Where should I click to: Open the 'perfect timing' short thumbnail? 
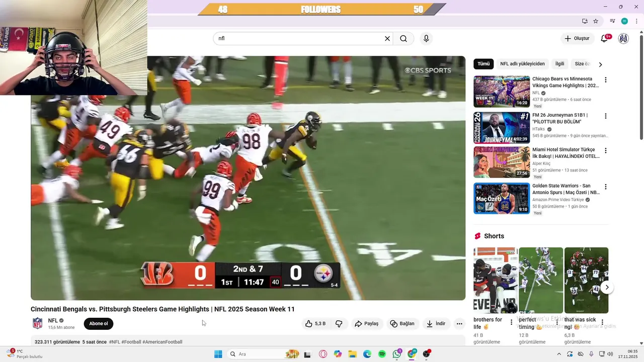541,281
